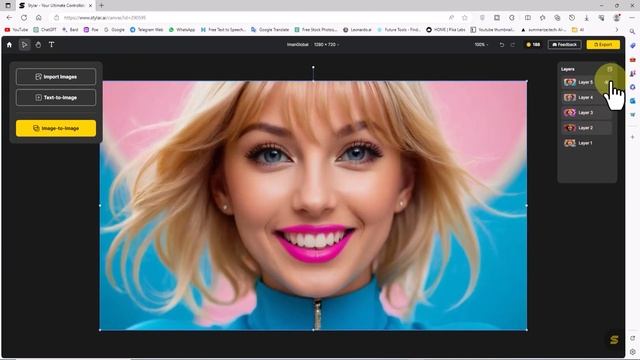Select Layer 1 in Layers panel
The width and height of the screenshot is (640, 360).
point(587,143)
